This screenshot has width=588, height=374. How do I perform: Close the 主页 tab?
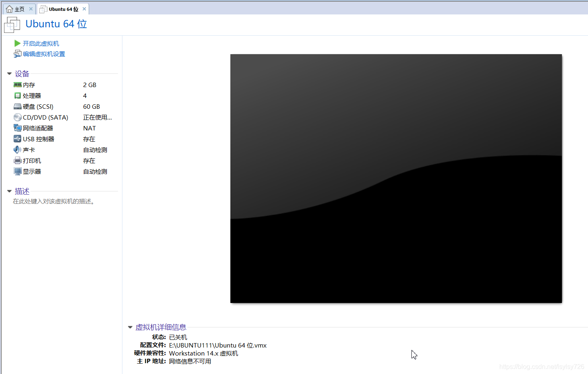click(x=31, y=9)
